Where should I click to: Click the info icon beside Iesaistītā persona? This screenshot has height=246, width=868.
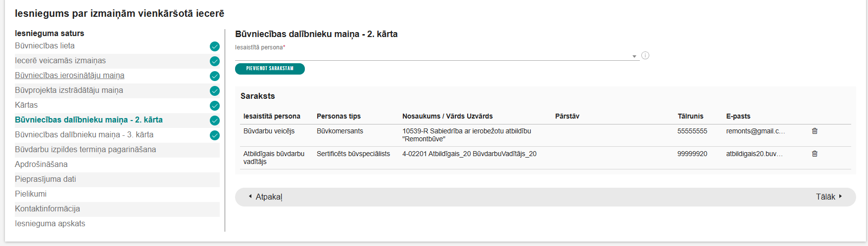pos(645,55)
